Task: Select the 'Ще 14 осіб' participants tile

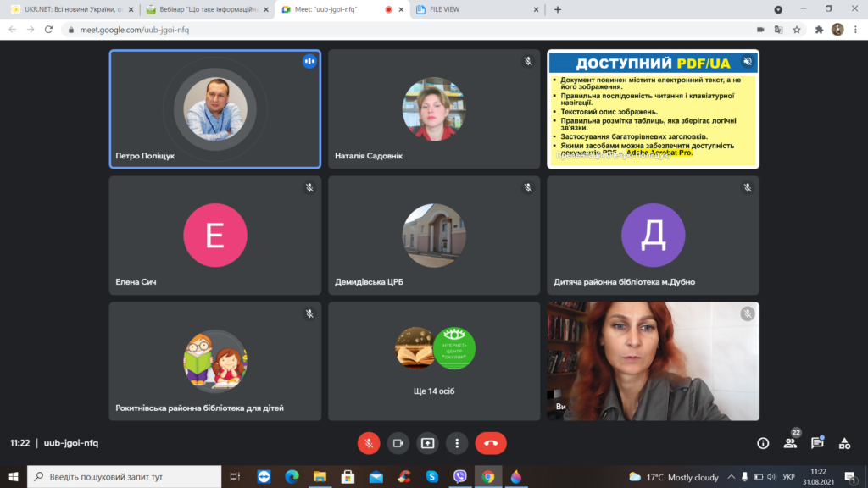Action: coord(434,362)
